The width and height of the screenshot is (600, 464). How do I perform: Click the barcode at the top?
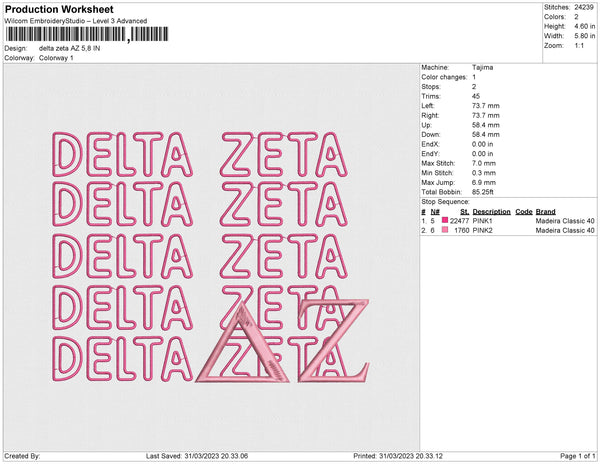coord(87,34)
